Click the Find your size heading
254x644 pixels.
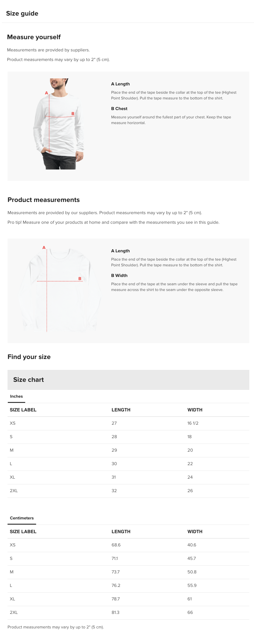pos(29,357)
